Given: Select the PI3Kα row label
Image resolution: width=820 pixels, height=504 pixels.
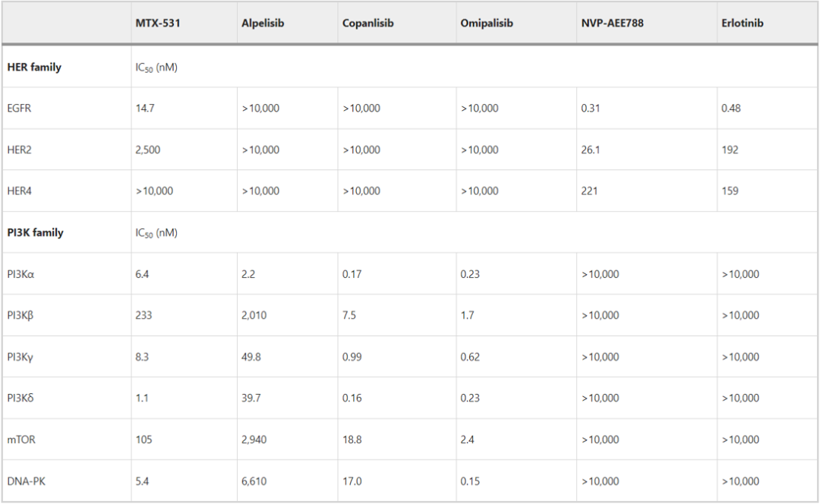Looking at the screenshot, I should tap(20, 274).
